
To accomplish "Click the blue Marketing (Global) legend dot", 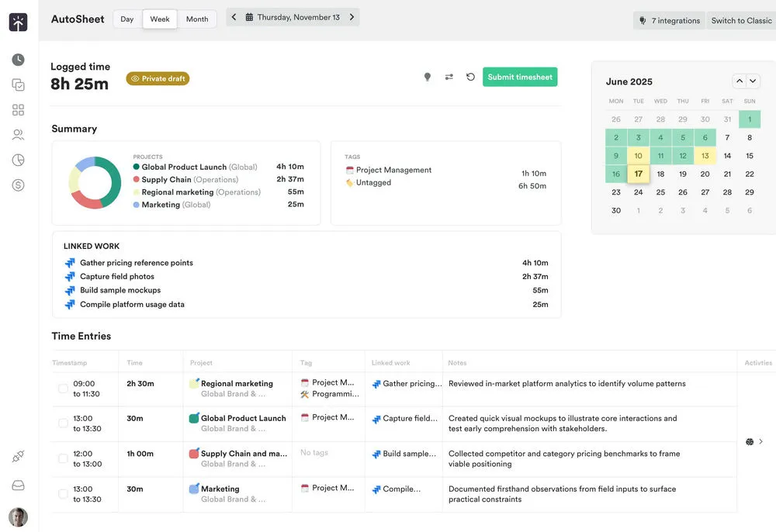I will pos(136,205).
